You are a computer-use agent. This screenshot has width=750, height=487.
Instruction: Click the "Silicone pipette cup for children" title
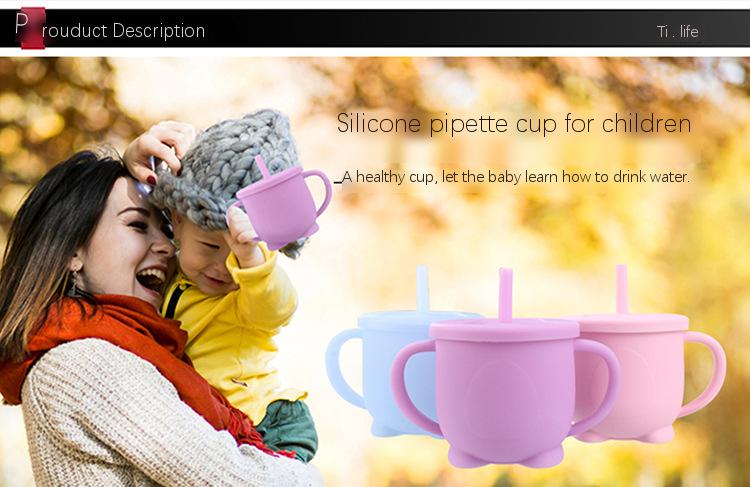(x=514, y=123)
